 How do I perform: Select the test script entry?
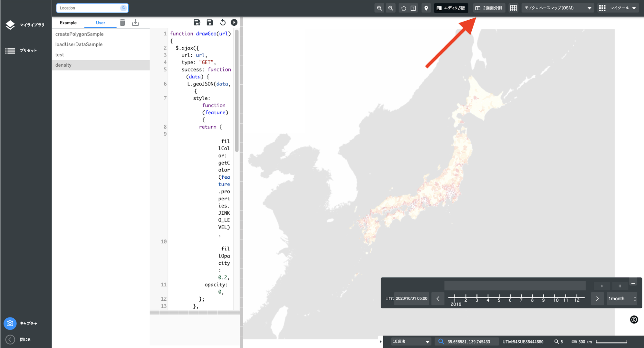tap(101, 55)
